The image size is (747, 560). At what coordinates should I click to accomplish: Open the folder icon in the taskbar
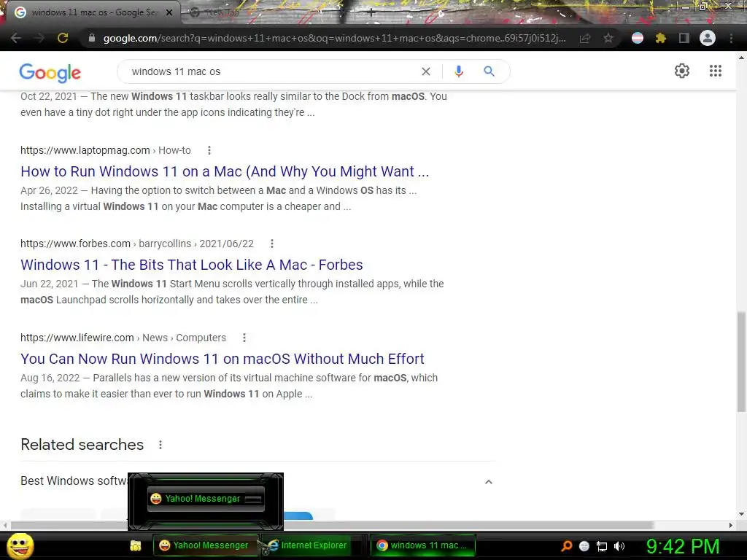pyautogui.click(x=136, y=545)
